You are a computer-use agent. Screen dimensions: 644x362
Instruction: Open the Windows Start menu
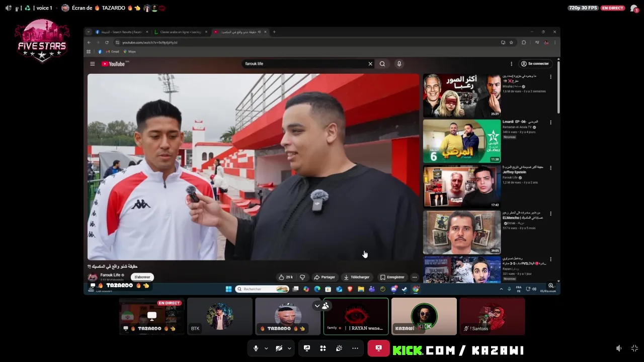tap(228, 289)
